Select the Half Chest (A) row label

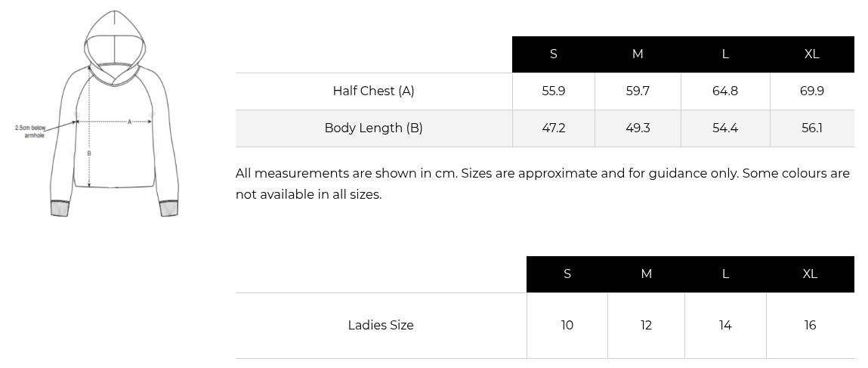[x=373, y=91]
